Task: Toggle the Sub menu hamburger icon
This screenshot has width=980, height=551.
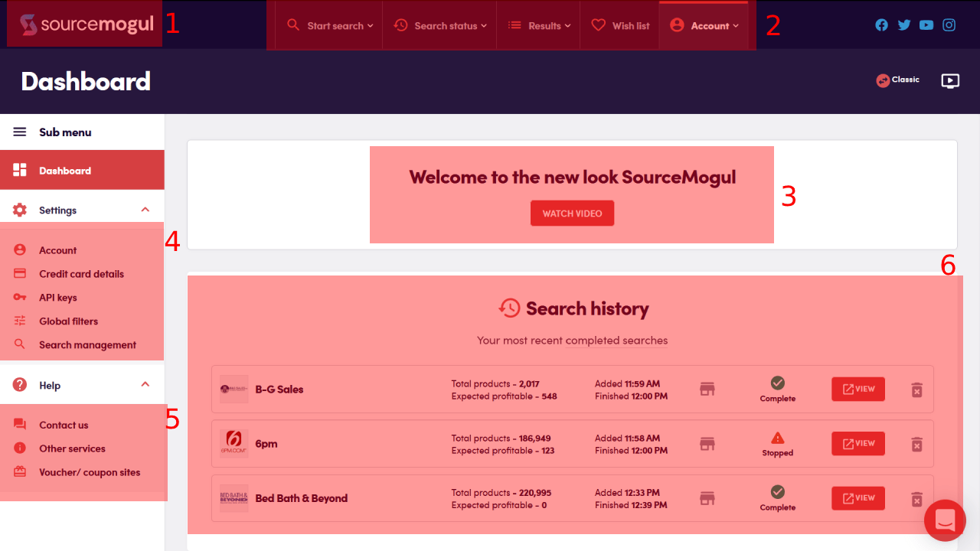Action: (20, 132)
